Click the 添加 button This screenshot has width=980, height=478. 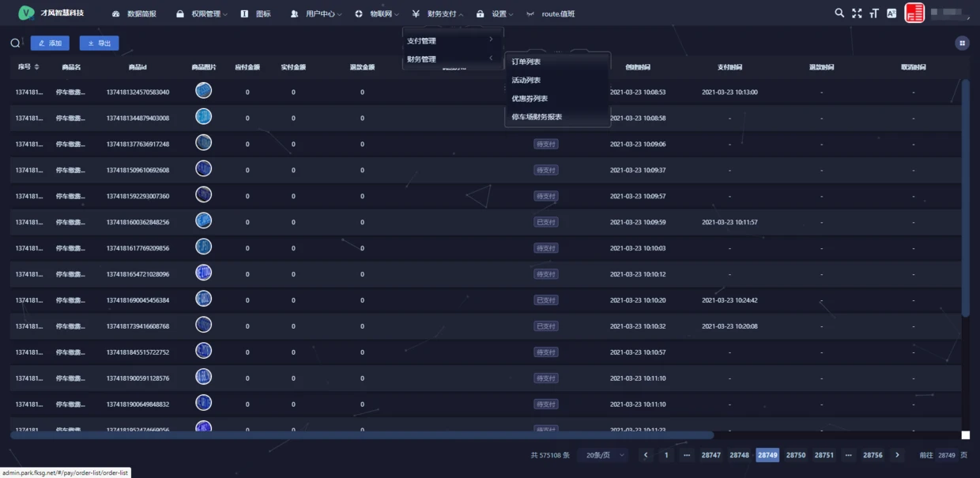point(50,43)
